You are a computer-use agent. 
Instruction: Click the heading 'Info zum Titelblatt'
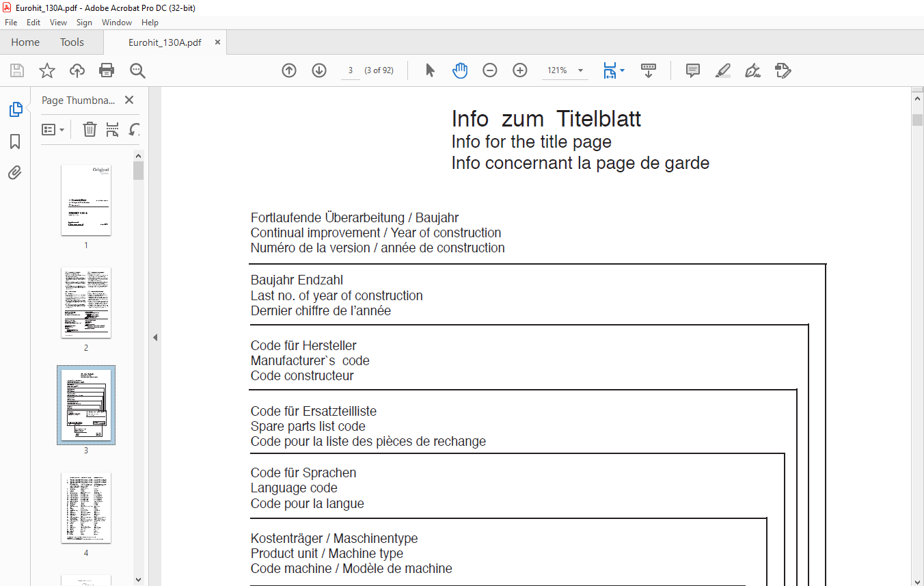pyautogui.click(x=546, y=119)
